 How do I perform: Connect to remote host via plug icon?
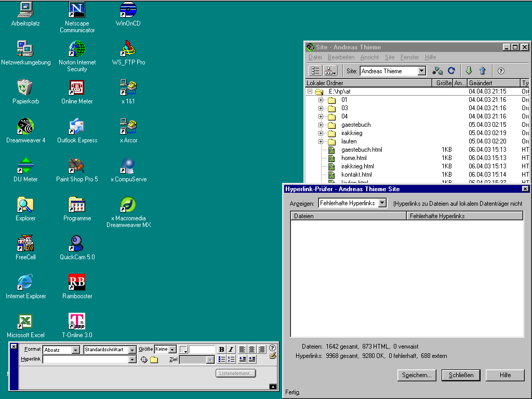click(437, 71)
